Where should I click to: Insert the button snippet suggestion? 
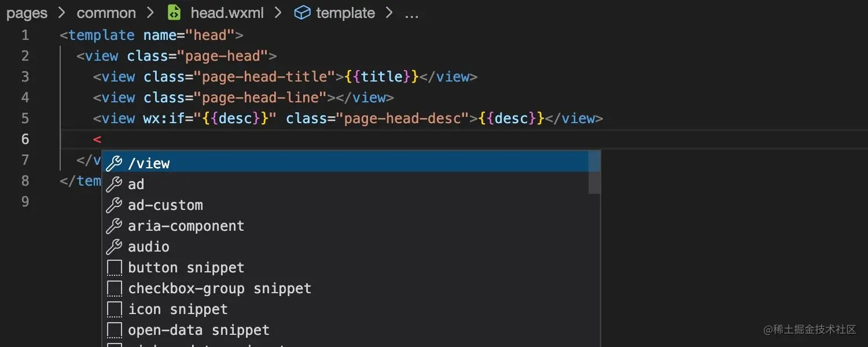pyautogui.click(x=351, y=267)
